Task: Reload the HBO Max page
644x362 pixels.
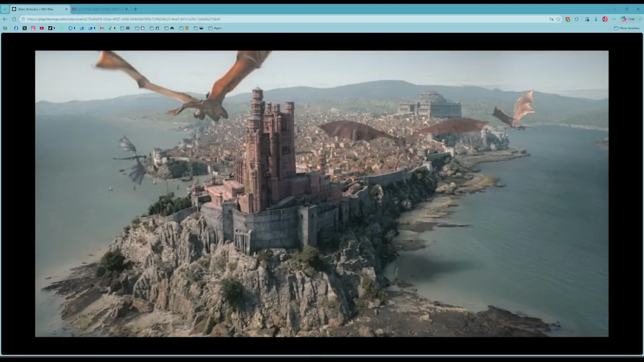Action: point(14,19)
